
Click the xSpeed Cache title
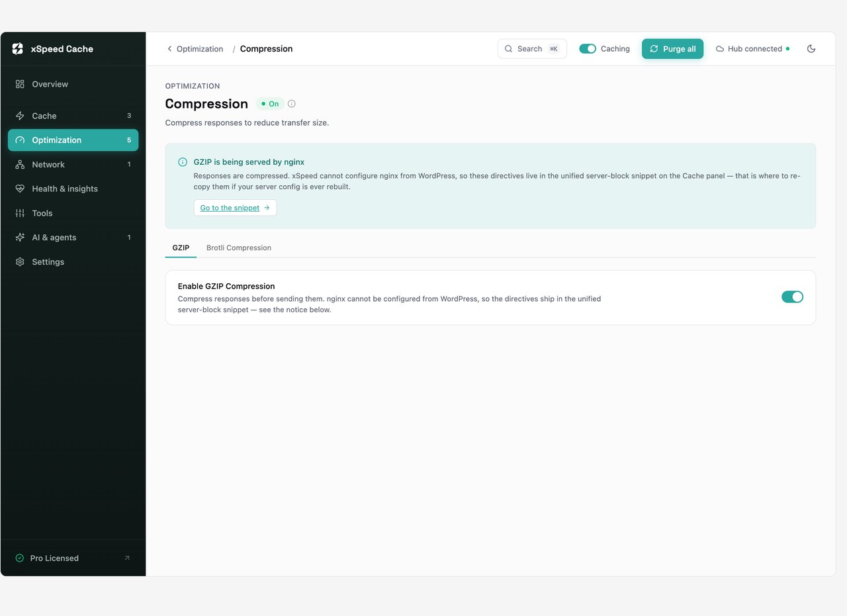point(62,49)
